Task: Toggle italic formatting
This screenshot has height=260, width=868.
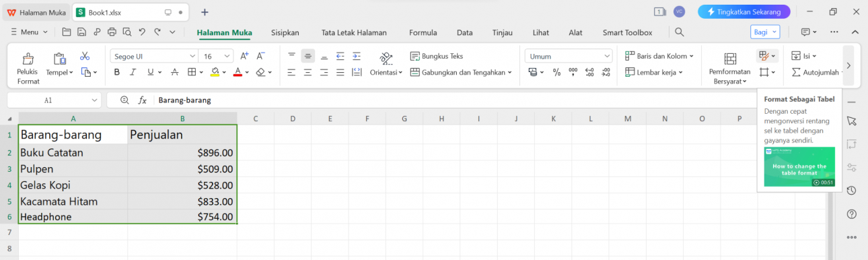Action: [133, 72]
